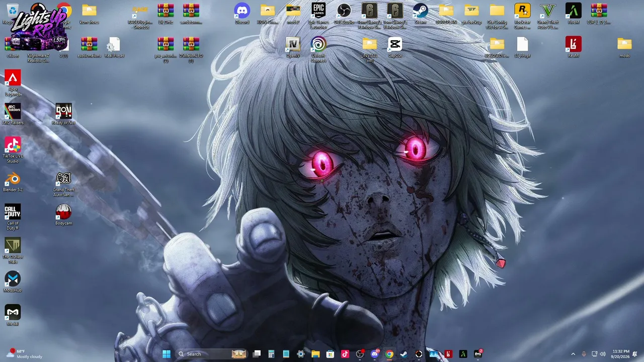Launch Steam from the desktop shortcut

coord(421,14)
